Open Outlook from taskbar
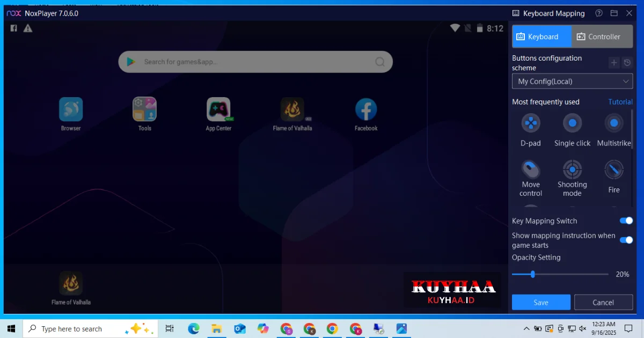644x338 pixels. coord(239,328)
